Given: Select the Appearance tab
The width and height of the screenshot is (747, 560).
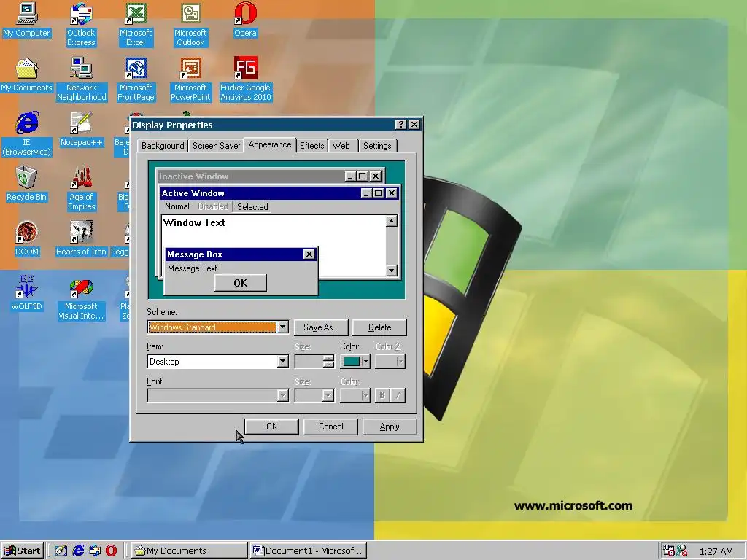Looking at the screenshot, I should coord(270,145).
